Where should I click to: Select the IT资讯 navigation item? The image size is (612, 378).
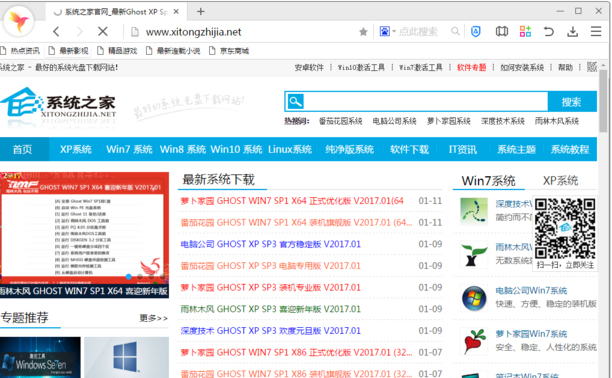pos(463,149)
